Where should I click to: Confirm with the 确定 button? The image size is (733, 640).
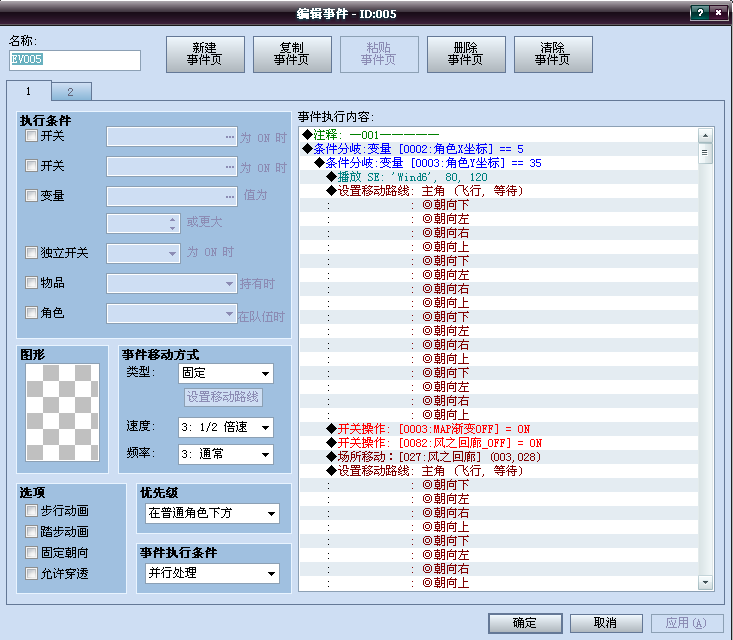point(525,623)
